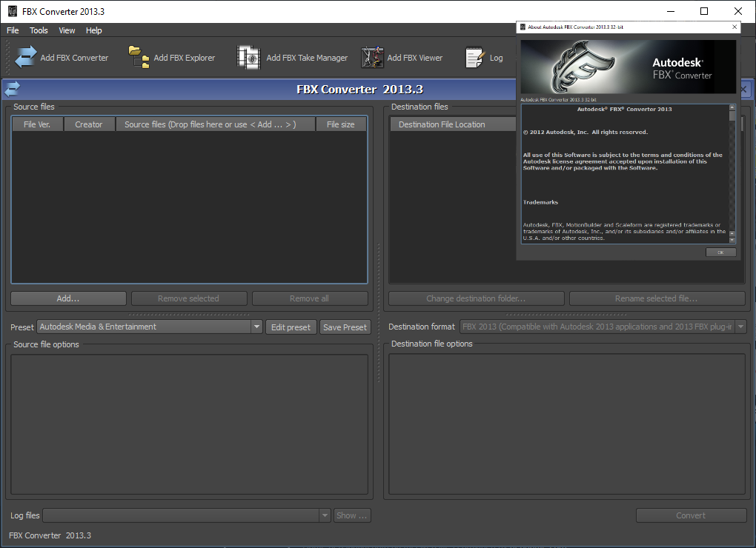Maximize the FBX Converter window
The height and width of the screenshot is (548, 756).
[704, 11]
